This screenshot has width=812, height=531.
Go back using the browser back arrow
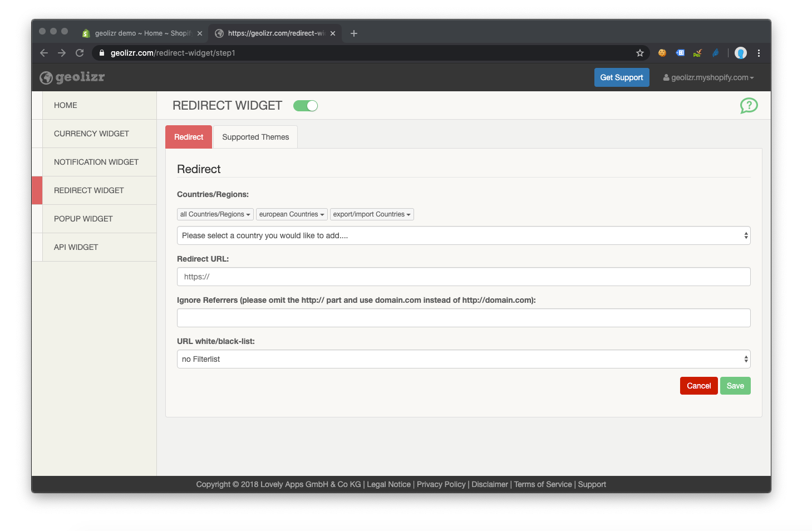coord(44,53)
